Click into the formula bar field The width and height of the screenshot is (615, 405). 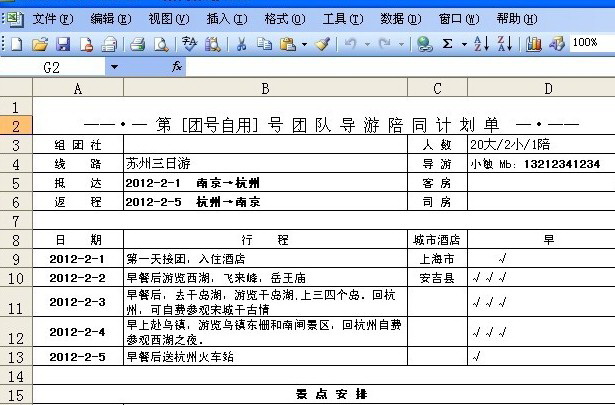[x=400, y=67]
